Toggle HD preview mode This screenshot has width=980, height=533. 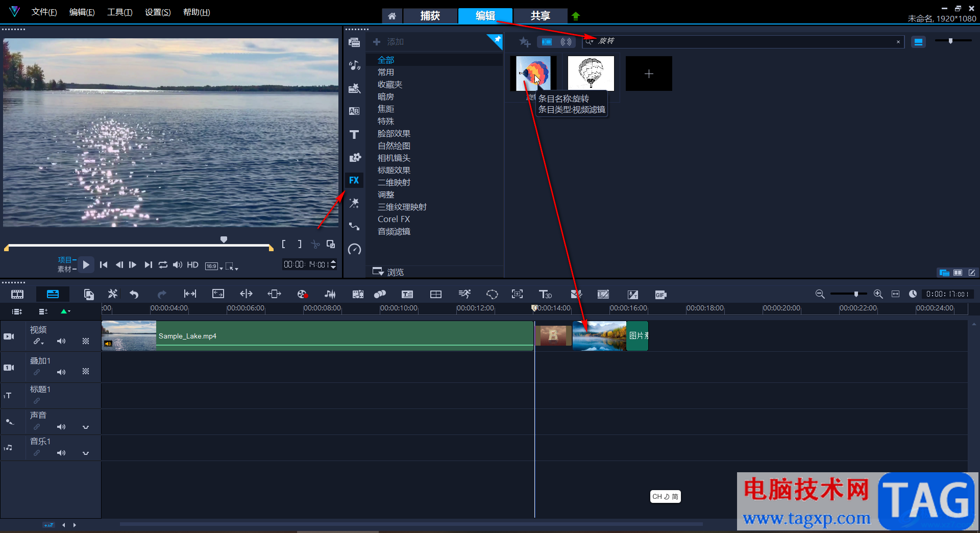192,264
